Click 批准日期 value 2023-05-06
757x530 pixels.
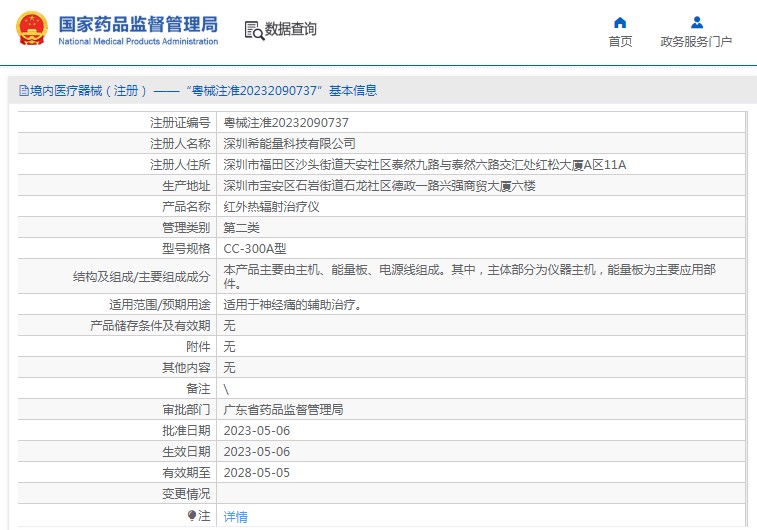pos(257,431)
